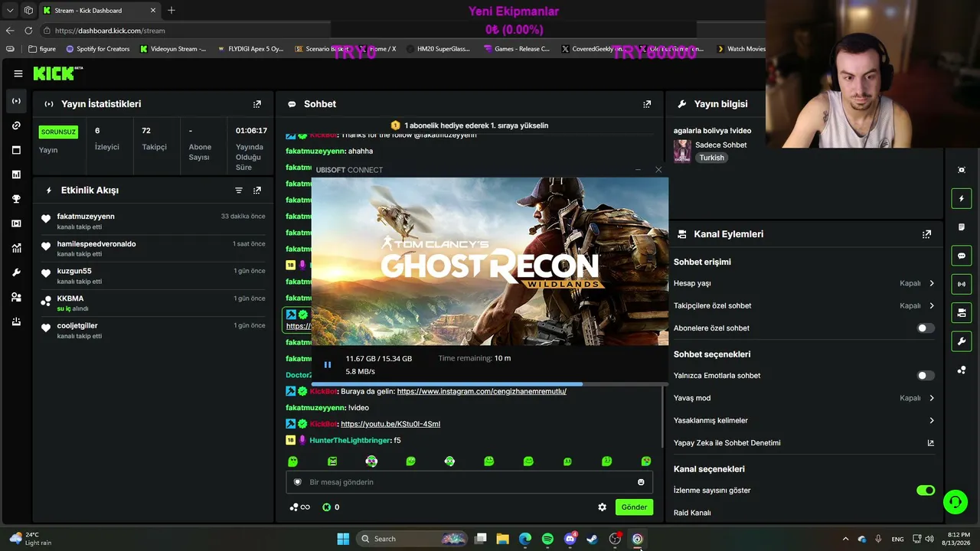This screenshot has width=980, height=551.
Task: Click the screen capture icon in right rail
Action: [962, 170]
